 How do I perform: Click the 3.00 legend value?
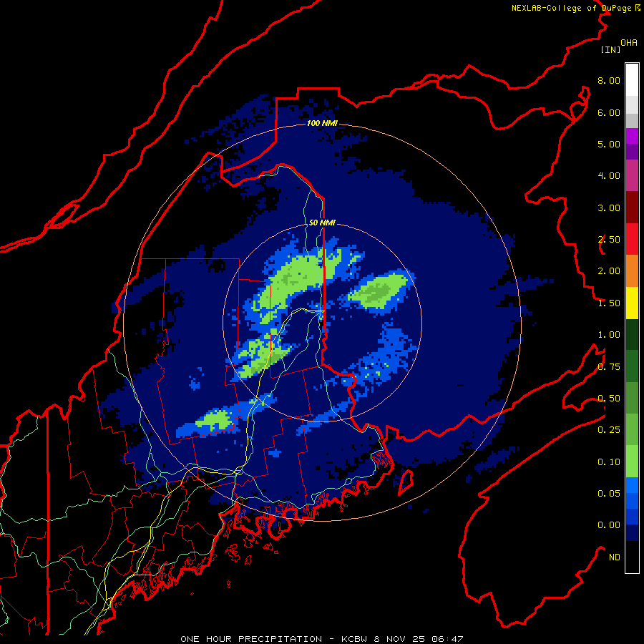click(609, 208)
